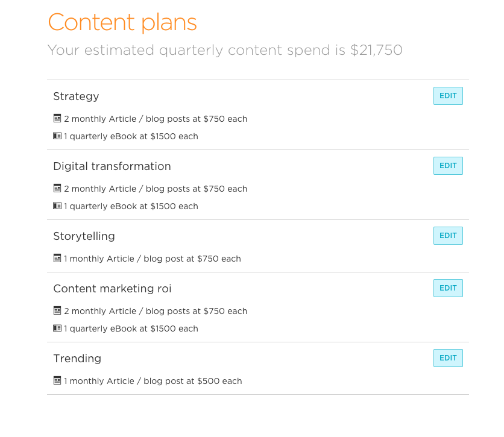Edit the Content marketing roi plan
The image size is (504, 437).
(448, 288)
